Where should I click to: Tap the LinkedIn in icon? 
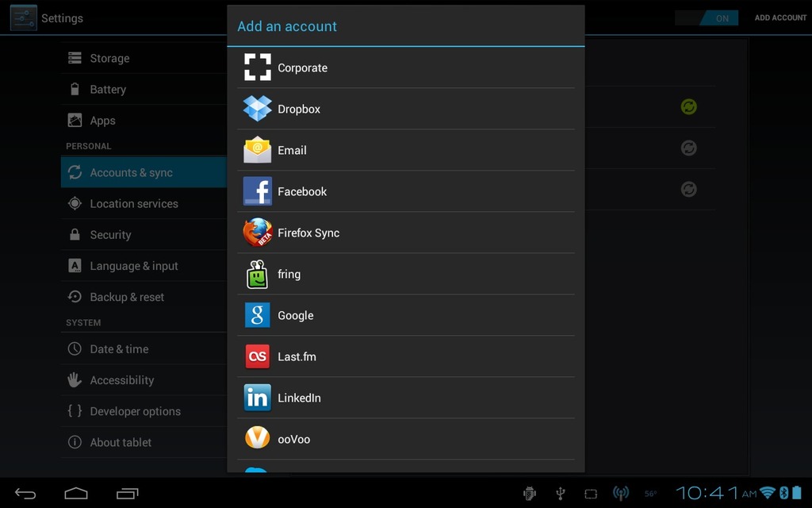[258, 398]
